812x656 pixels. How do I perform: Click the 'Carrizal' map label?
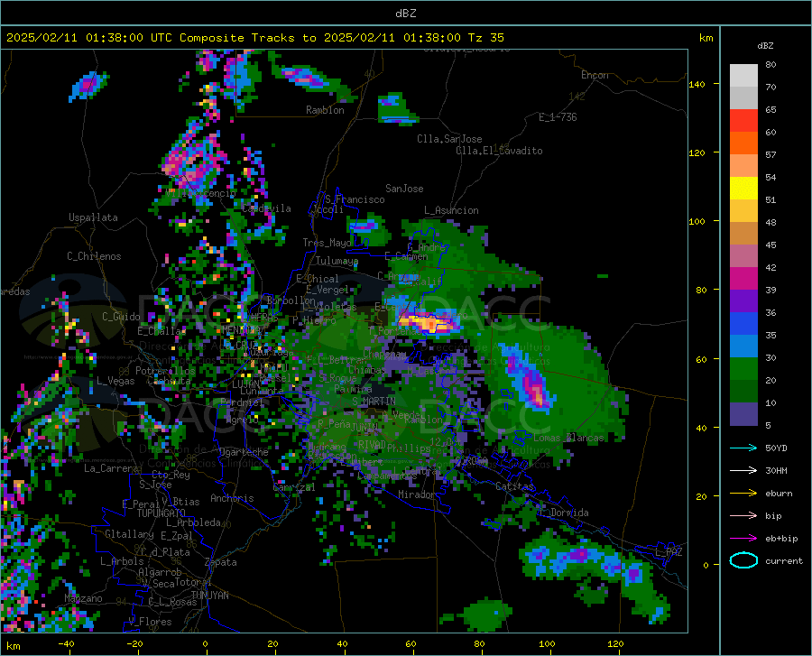point(294,487)
